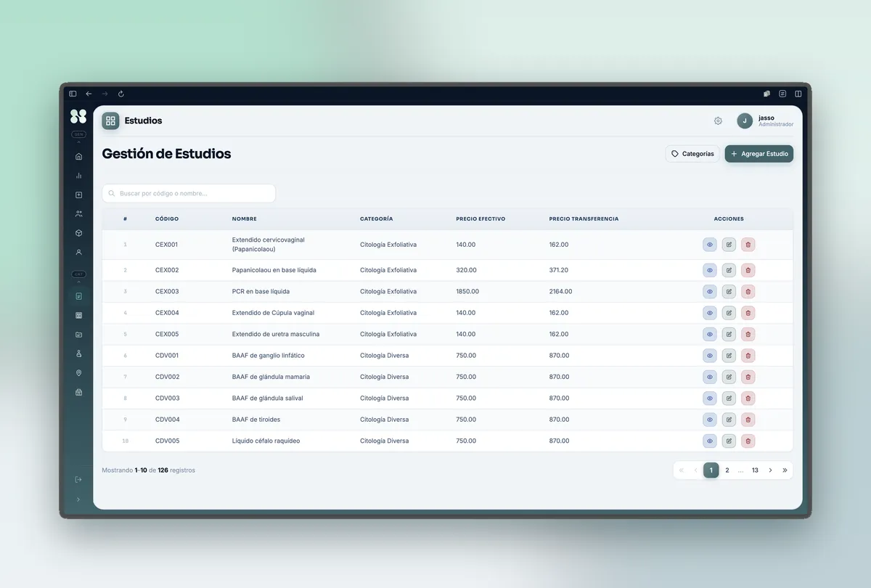Open the settings gear near user profile
Screen dimensions: 871x588
click(718, 121)
